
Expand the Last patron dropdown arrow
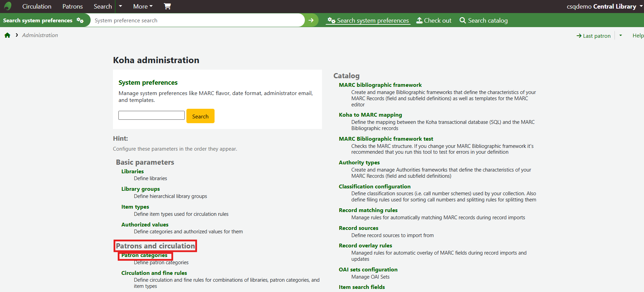(621, 35)
